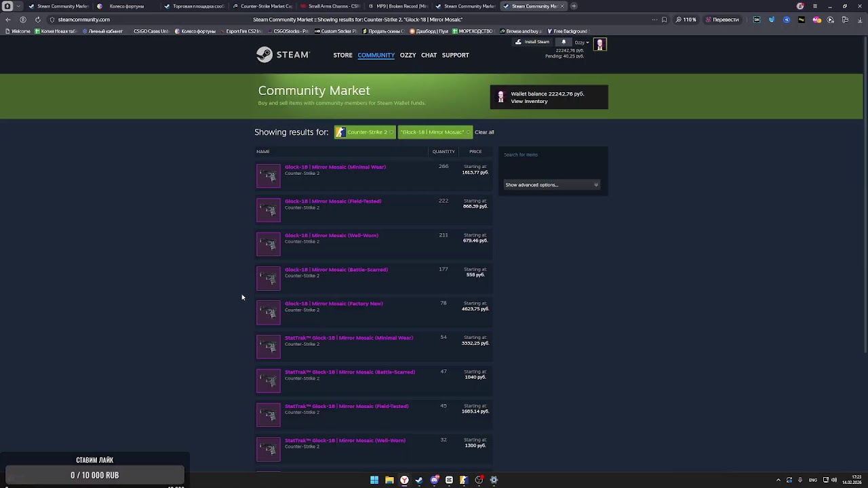Image resolution: width=868 pixels, height=488 pixels.
Task: Show hidden system tray icons
Action: [778, 480]
